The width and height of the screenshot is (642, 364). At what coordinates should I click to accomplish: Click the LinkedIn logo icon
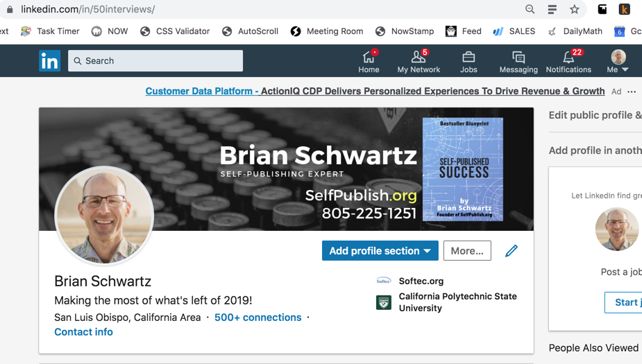(49, 61)
